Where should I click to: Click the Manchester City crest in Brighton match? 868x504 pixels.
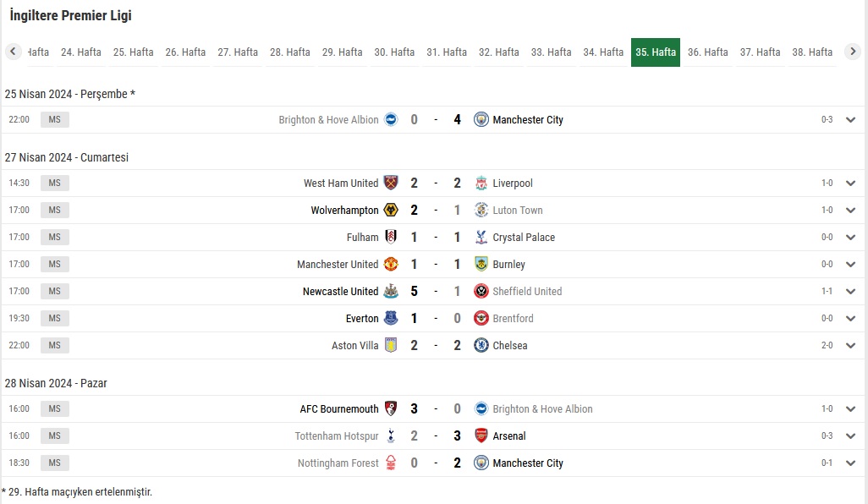point(481,119)
